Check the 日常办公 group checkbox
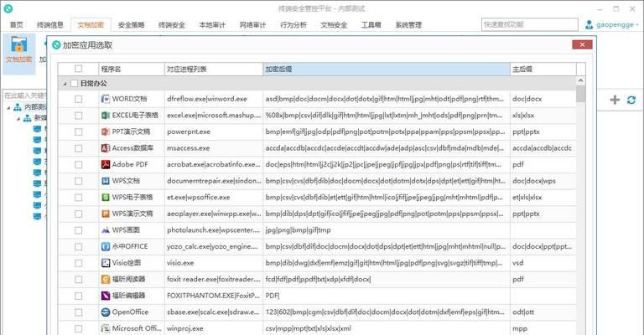Image resolution: width=644 pixels, height=335 pixels. 75,83
